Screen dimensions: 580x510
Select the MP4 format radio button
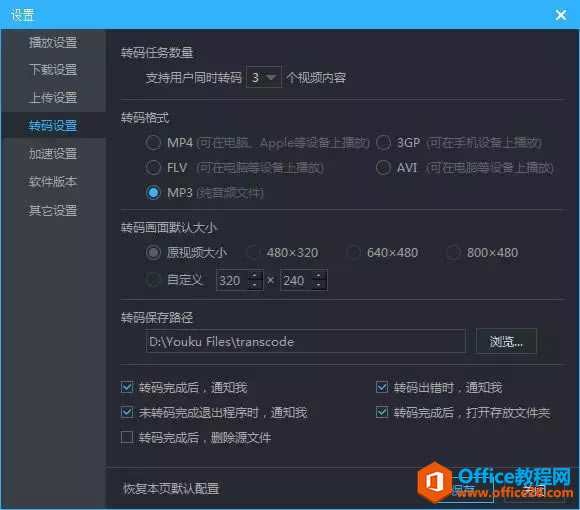tap(153, 143)
